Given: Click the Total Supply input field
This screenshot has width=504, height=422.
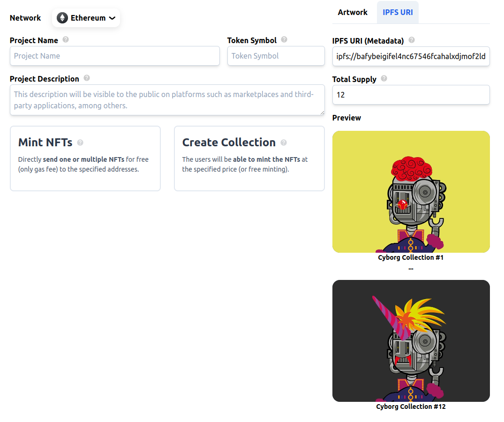Looking at the screenshot, I should click(411, 95).
